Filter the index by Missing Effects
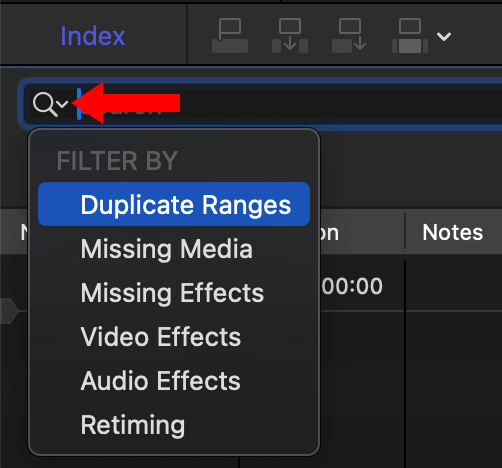 [172, 293]
